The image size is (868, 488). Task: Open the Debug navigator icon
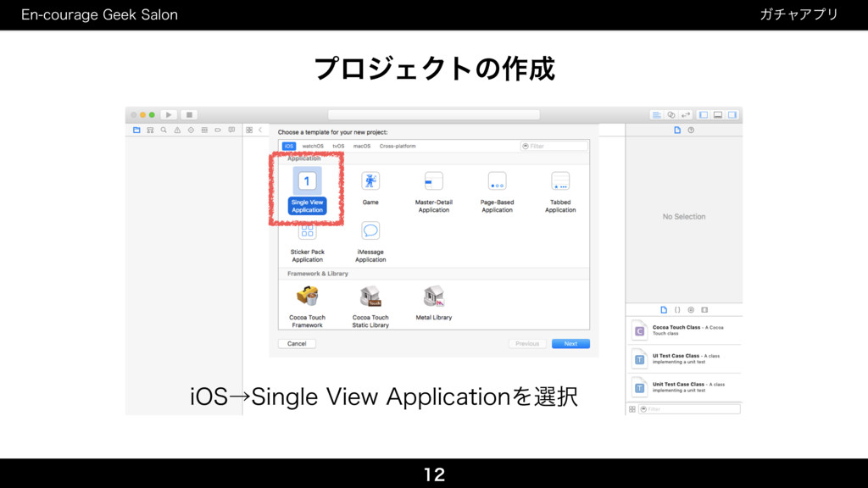[204, 130]
